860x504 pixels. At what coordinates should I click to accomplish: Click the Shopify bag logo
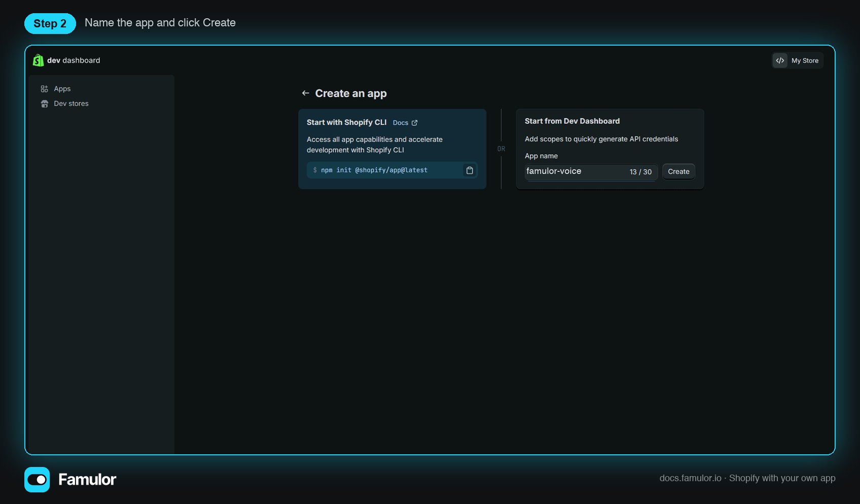pos(38,60)
